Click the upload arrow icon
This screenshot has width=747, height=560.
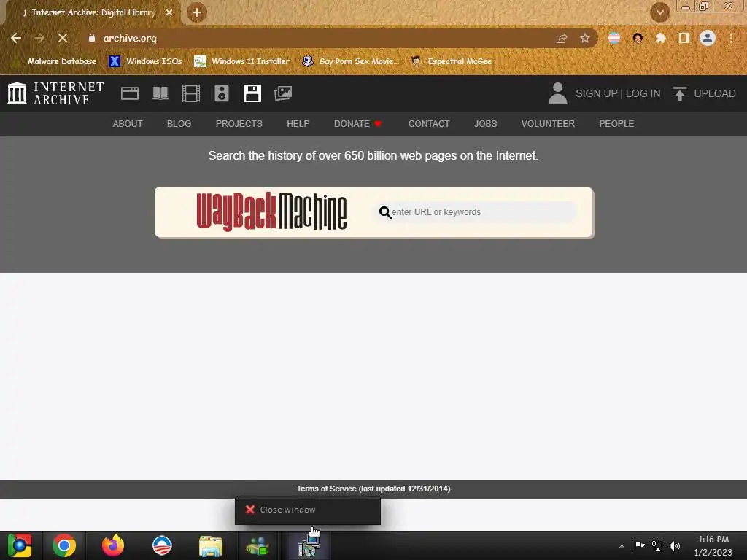[680, 93]
